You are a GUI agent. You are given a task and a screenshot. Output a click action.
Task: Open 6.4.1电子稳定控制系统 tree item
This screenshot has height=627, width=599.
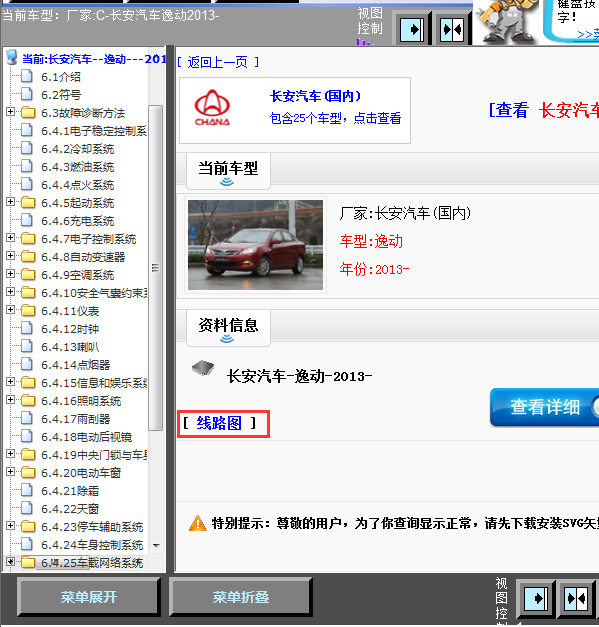pyautogui.click(x=94, y=131)
